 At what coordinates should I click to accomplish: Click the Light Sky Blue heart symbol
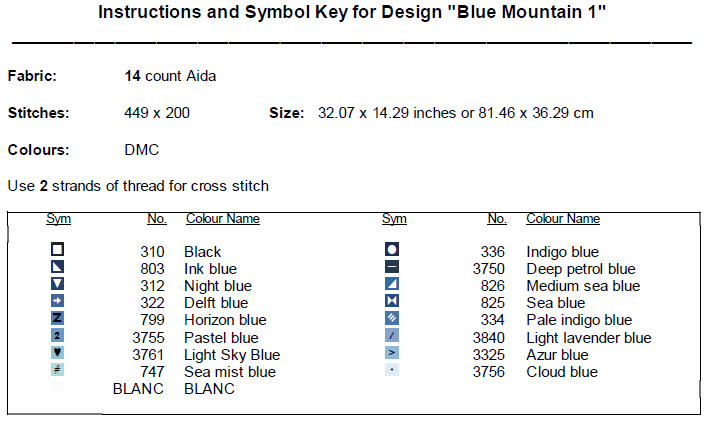[x=58, y=354]
